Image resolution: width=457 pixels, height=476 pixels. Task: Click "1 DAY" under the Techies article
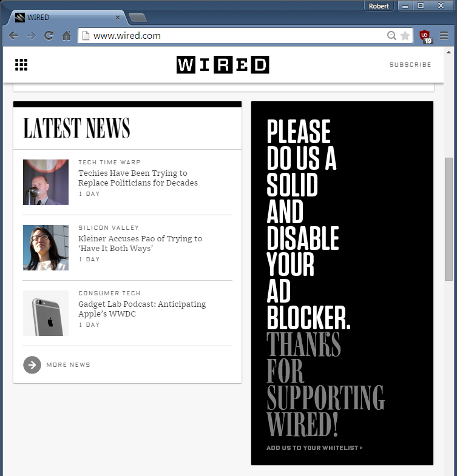click(89, 193)
